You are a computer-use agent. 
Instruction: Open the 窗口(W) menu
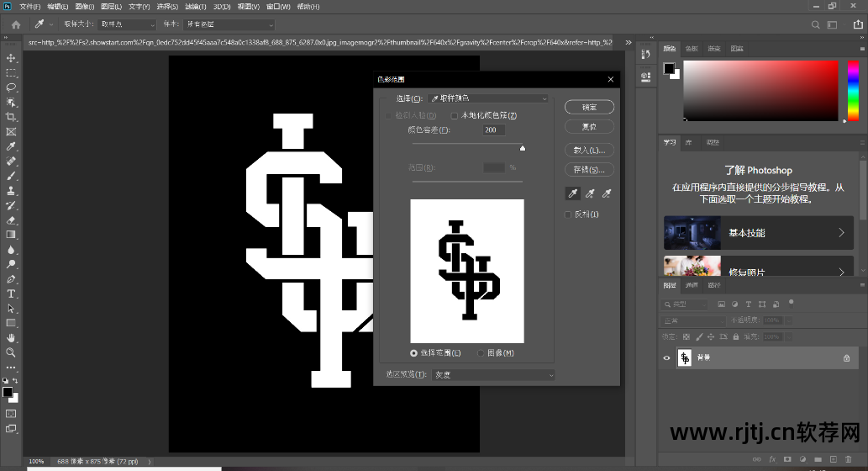pos(278,7)
